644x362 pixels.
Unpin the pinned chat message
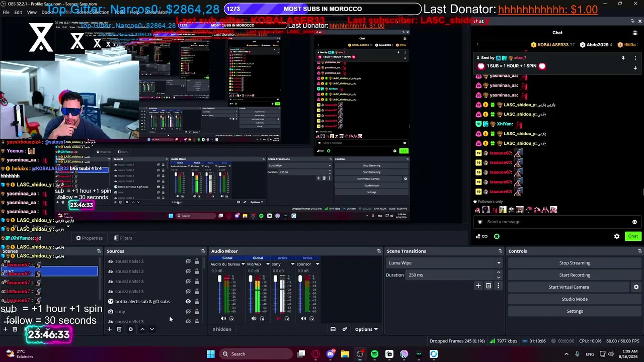[623, 58]
